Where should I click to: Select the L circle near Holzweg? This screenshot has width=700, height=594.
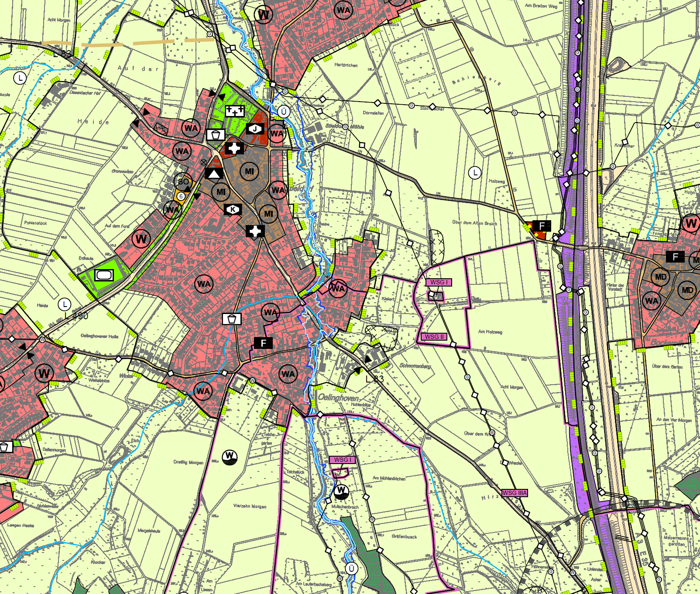475,173
